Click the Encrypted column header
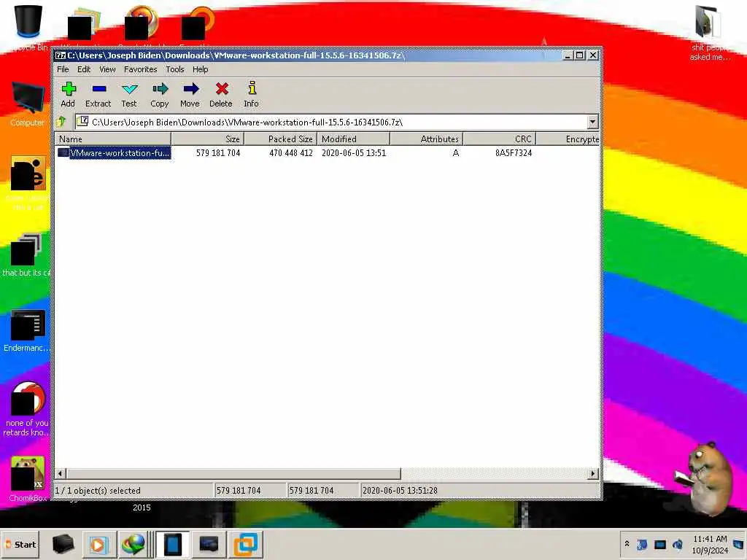Image resolution: width=747 pixels, height=560 pixels. coord(568,139)
